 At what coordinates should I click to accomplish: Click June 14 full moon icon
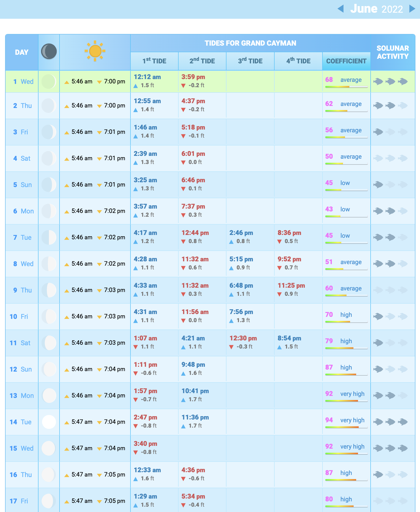click(x=49, y=422)
